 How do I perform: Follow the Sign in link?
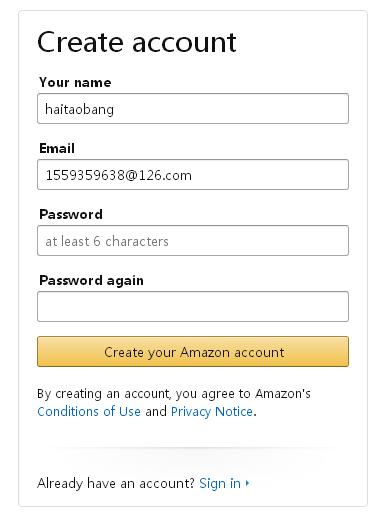[220, 483]
